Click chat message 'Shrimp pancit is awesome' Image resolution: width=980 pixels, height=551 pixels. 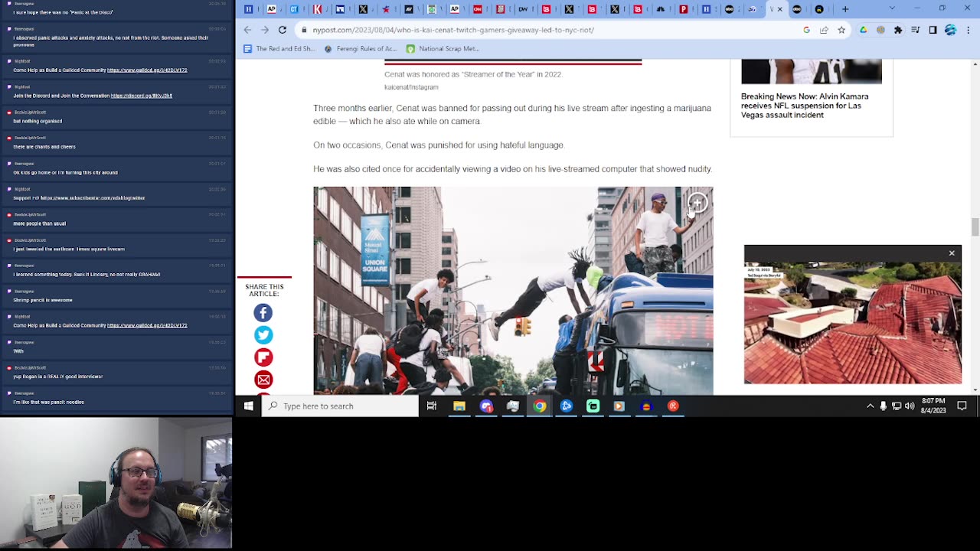[x=43, y=300]
